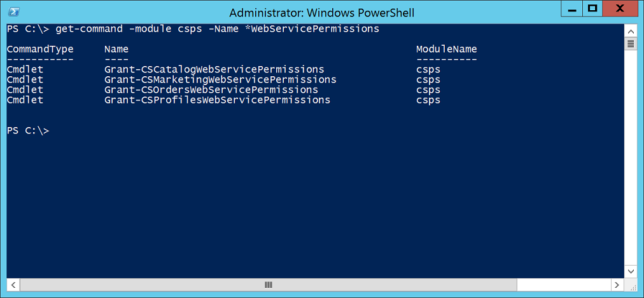Click the horizontal scrollbar right arrow
Screen dimensions: 644x298
pos(617,285)
